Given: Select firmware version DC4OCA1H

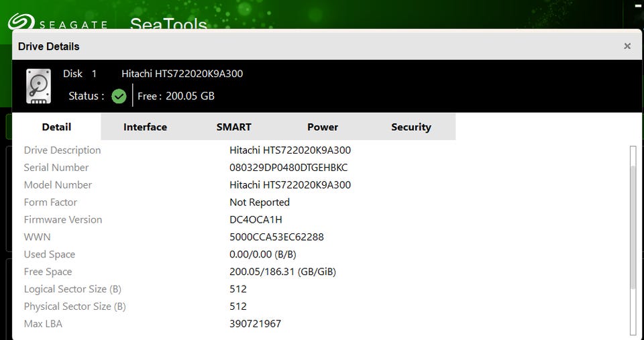Looking at the screenshot, I should point(256,220).
